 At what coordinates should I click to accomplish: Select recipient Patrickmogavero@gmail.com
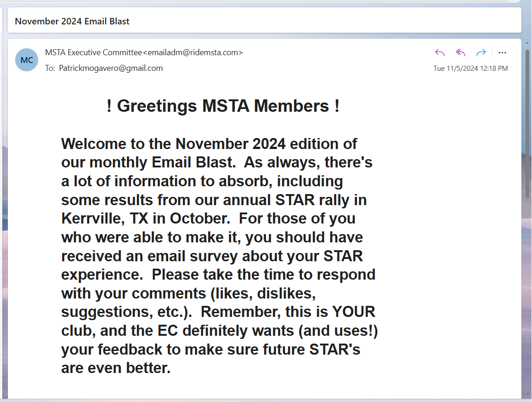click(111, 68)
